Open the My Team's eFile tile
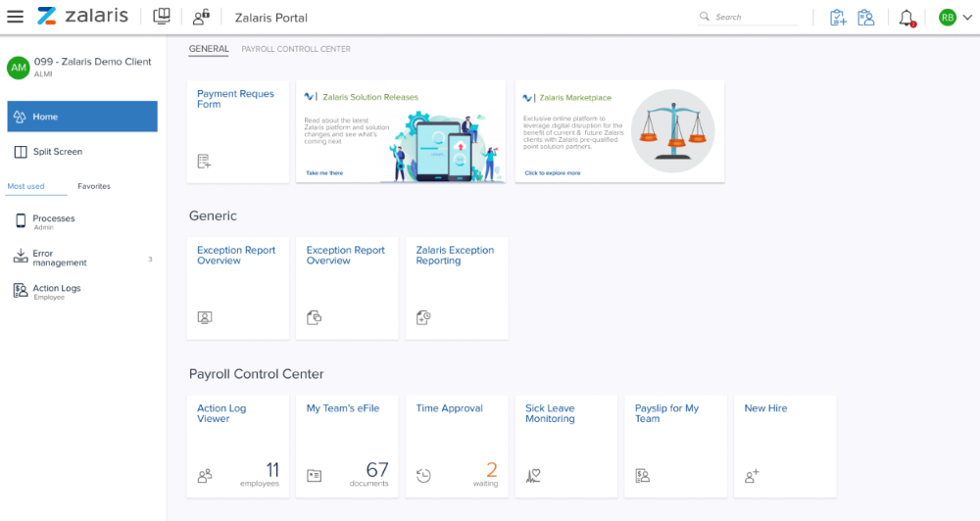Image resolution: width=980 pixels, height=521 pixels. (x=348, y=446)
